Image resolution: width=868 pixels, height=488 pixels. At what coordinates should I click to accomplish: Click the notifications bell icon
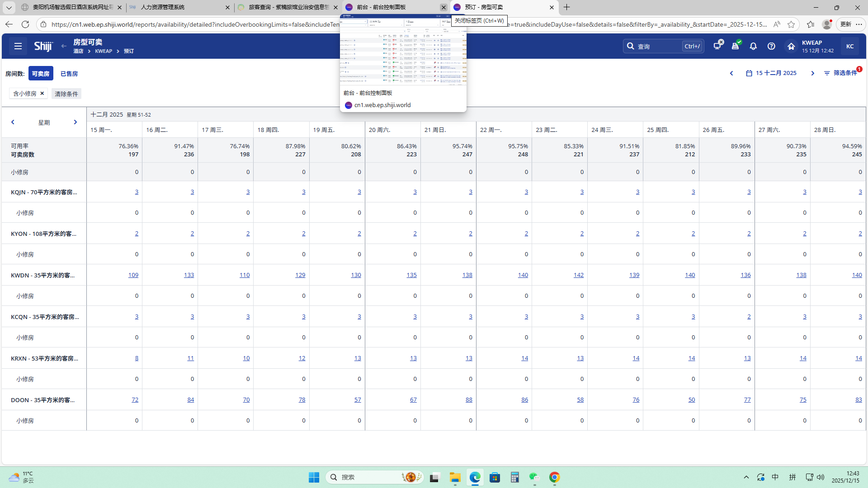(753, 46)
